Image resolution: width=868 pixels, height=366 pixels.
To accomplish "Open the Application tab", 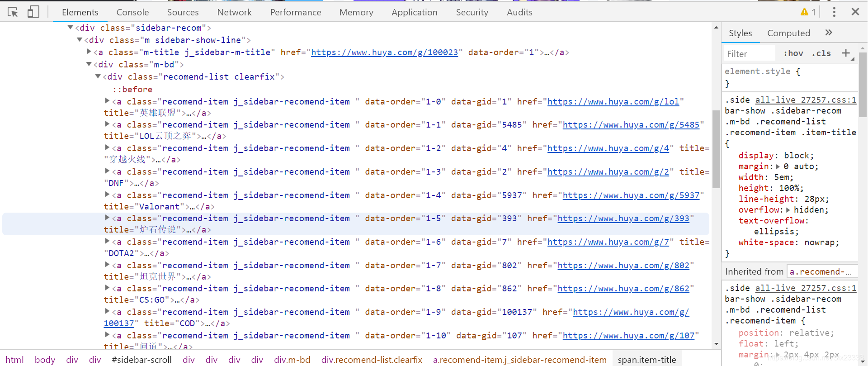I will 415,12.
